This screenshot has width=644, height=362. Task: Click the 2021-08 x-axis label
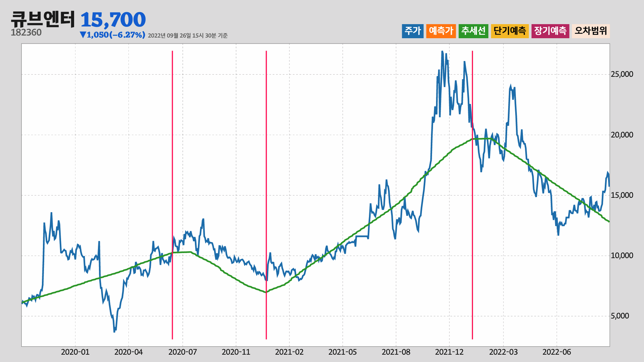click(x=396, y=352)
